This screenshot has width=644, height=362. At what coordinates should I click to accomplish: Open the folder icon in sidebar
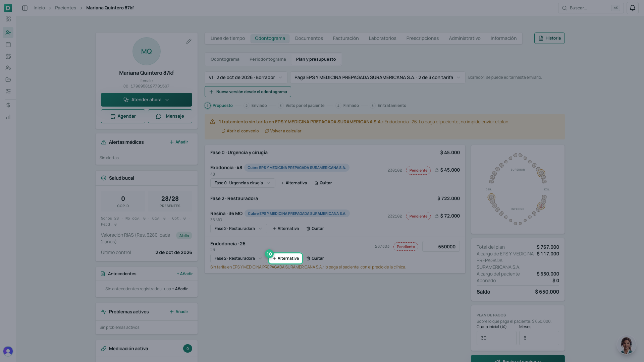point(8,79)
